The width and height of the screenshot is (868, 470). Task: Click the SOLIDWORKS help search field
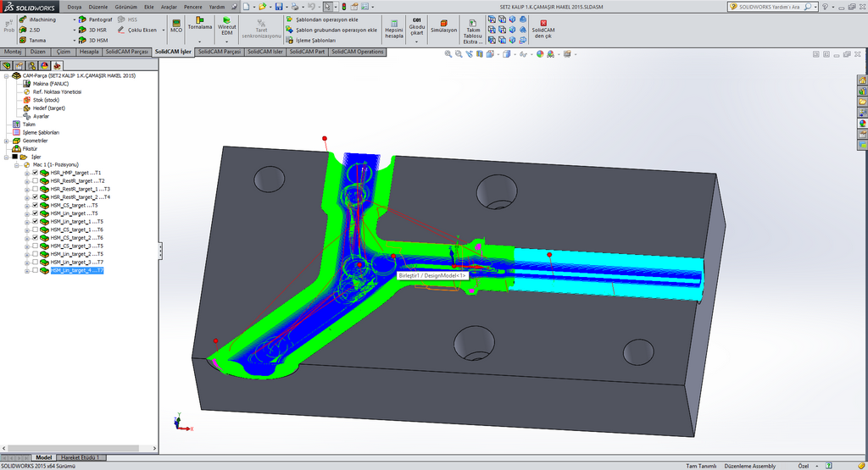pos(766,6)
